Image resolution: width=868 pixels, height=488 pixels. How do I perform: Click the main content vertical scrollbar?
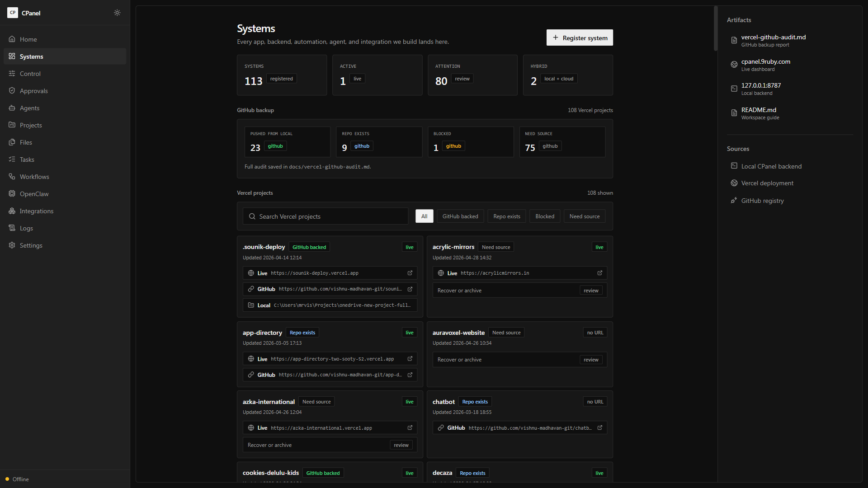pyautogui.click(x=716, y=28)
